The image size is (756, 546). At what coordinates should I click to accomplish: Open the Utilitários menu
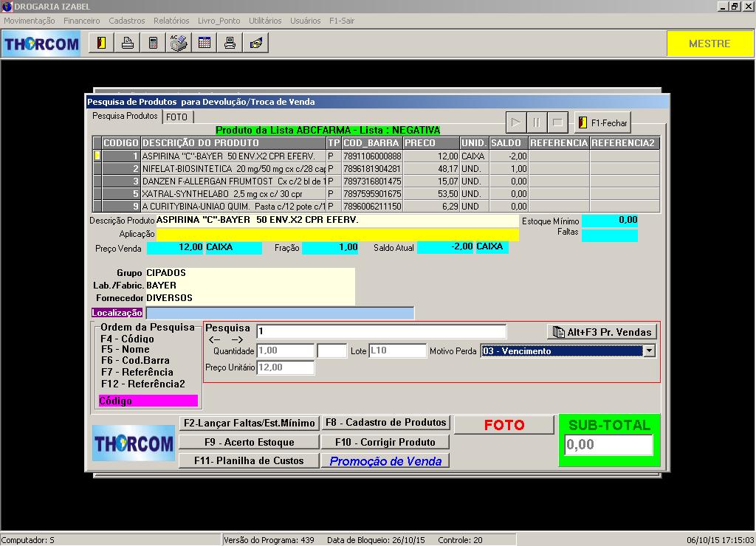point(265,21)
